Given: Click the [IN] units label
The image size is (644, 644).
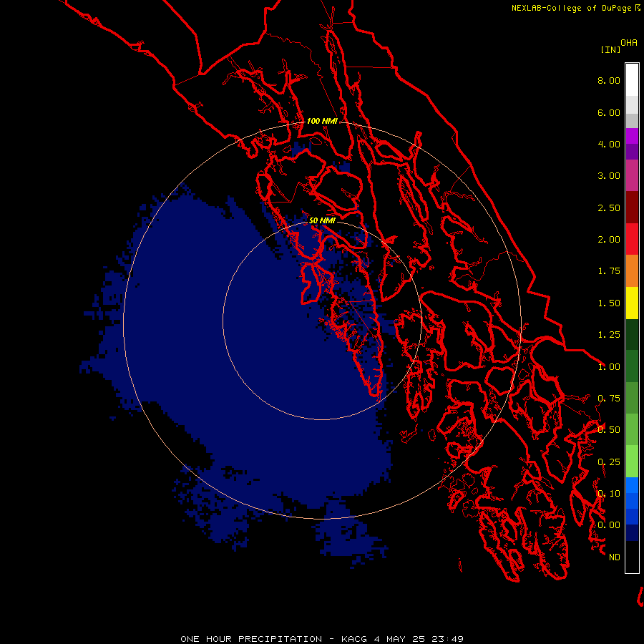Looking at the screenshot, I should [610, 49].
